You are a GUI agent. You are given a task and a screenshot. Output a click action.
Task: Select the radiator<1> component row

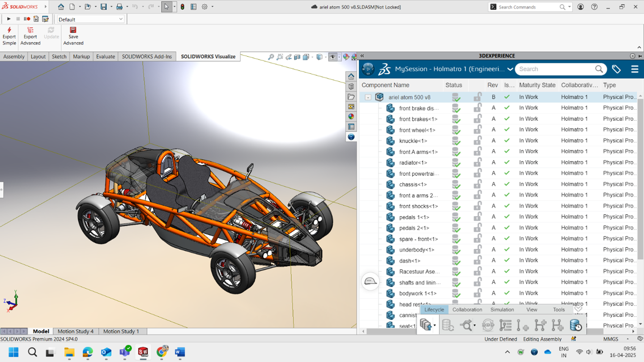413,162
